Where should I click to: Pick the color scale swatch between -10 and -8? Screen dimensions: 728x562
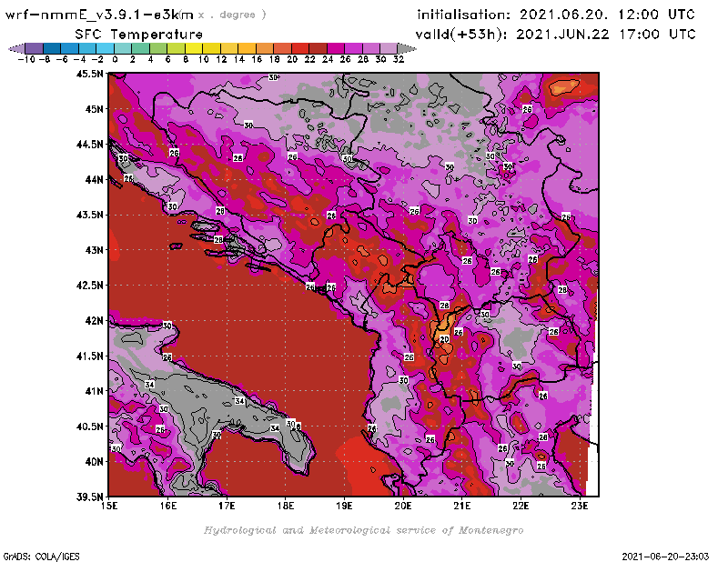click(x=35, y=48)
